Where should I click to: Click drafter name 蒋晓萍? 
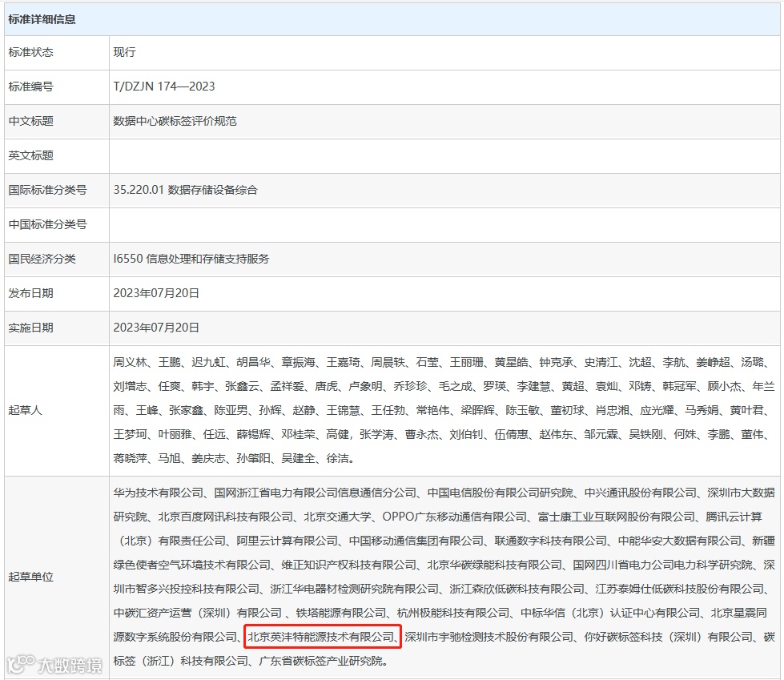[x=130, y=458]
